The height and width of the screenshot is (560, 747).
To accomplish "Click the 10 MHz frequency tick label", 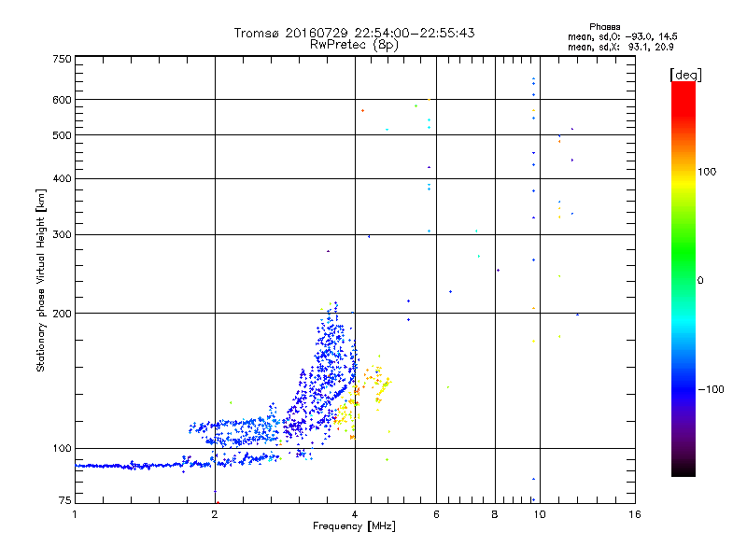I will (540, 514).
